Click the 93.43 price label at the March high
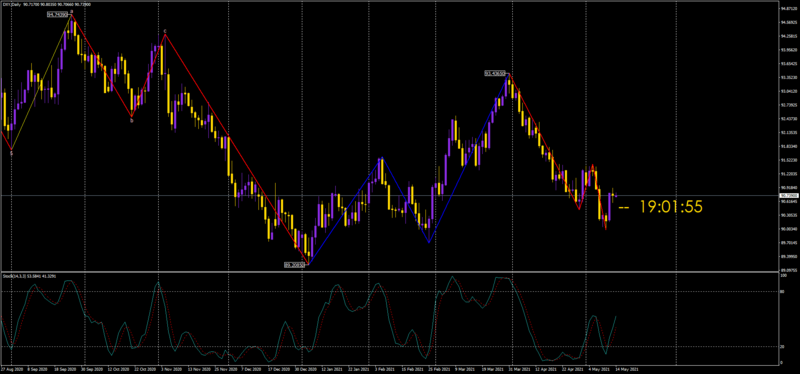The width and height of the screenshot is (800, 374). [495, 73]
